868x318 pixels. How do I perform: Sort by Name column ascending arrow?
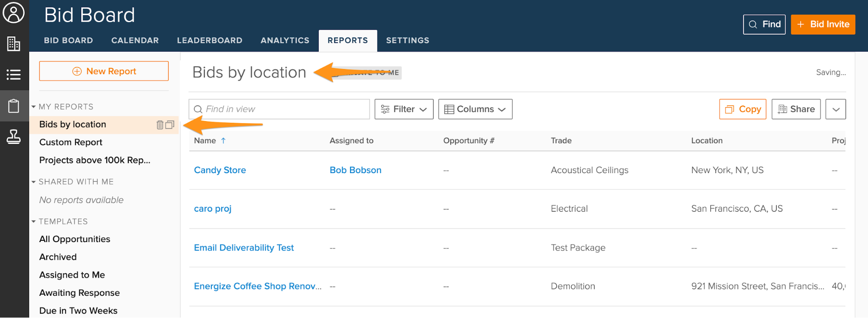point(223,141)
